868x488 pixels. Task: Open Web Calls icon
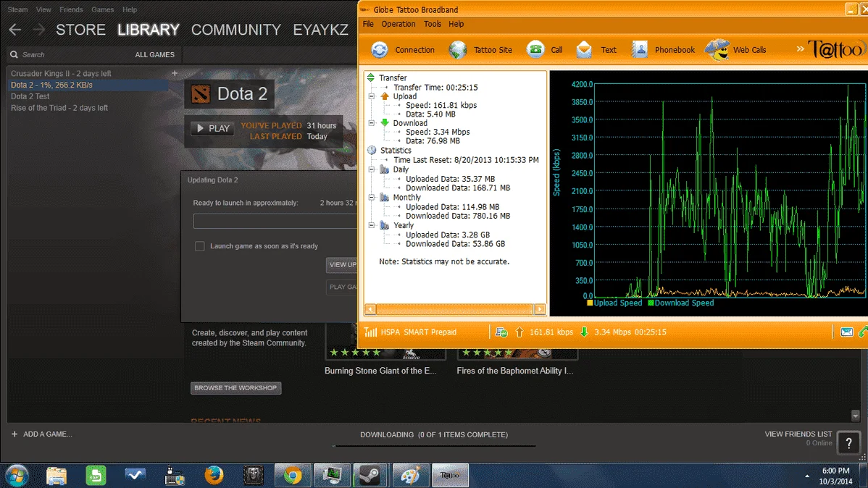click(x=717, y=50)
